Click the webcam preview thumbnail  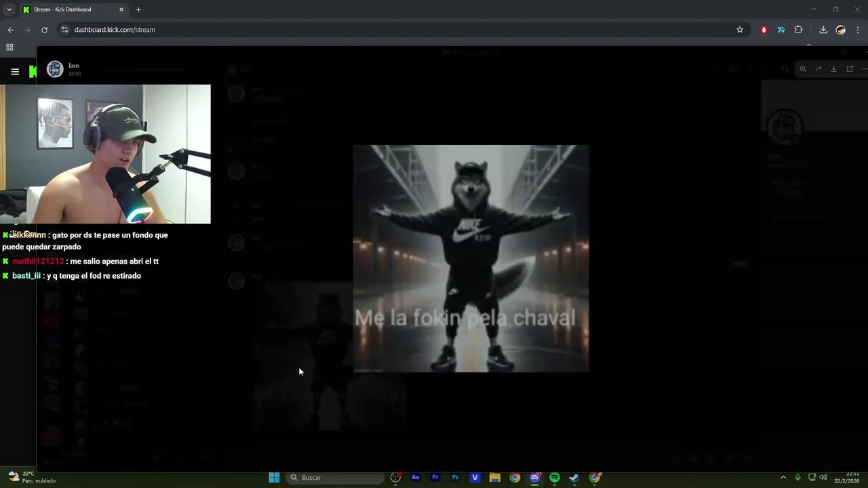[105, 154]
